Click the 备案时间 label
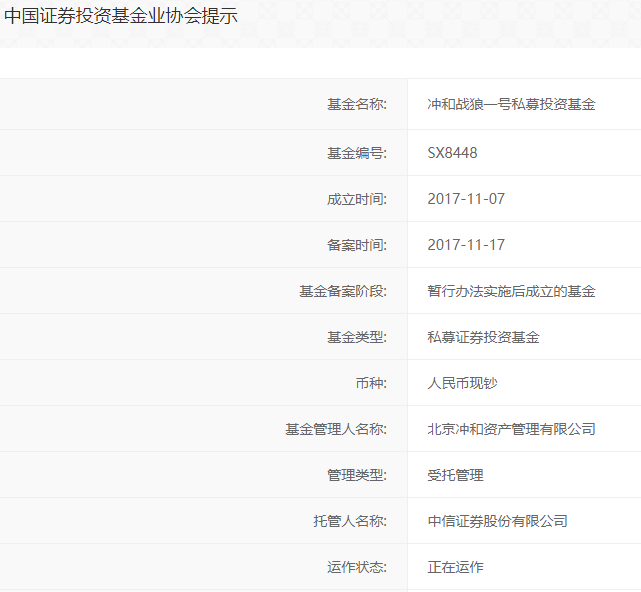This screenshot has width=641, height=592. point(356,245)
